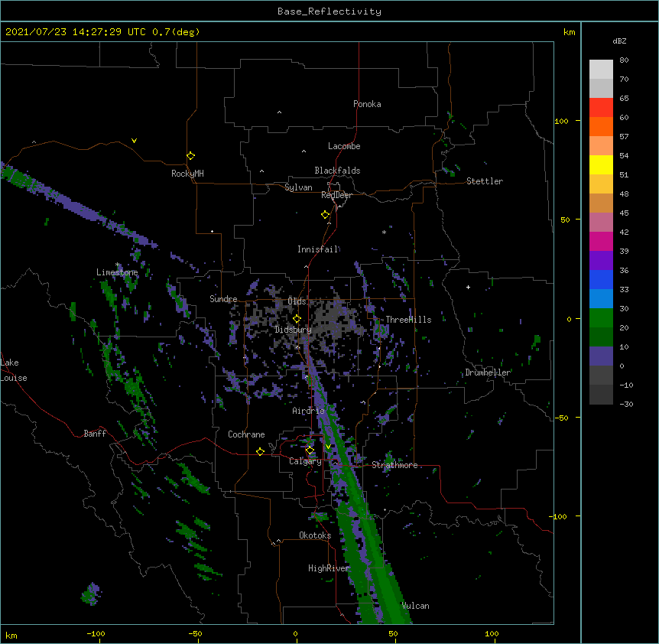659x644 pixels.
Task: Select the orange 57-60 dBZ legend color
Action: (x=601, y=126)
